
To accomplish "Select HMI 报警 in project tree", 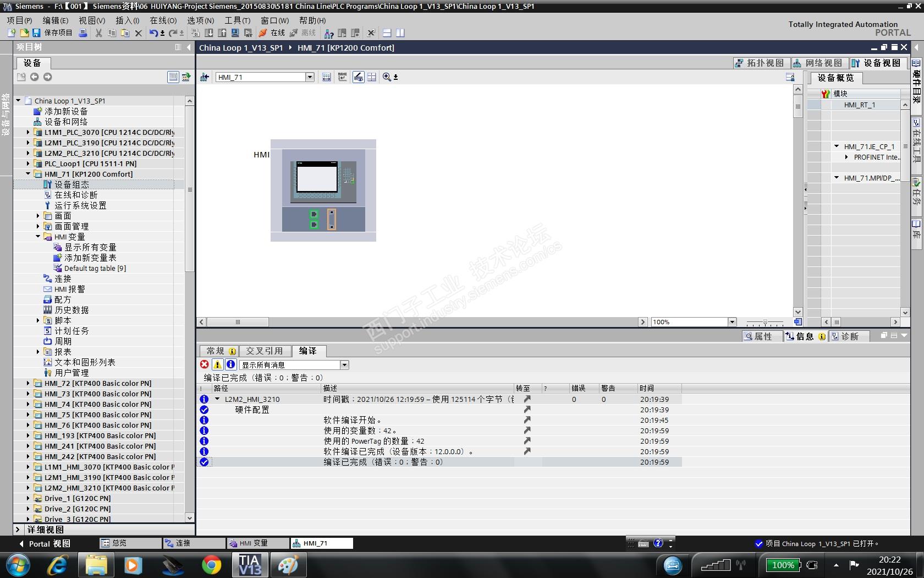I will click(x=69, y=289).
